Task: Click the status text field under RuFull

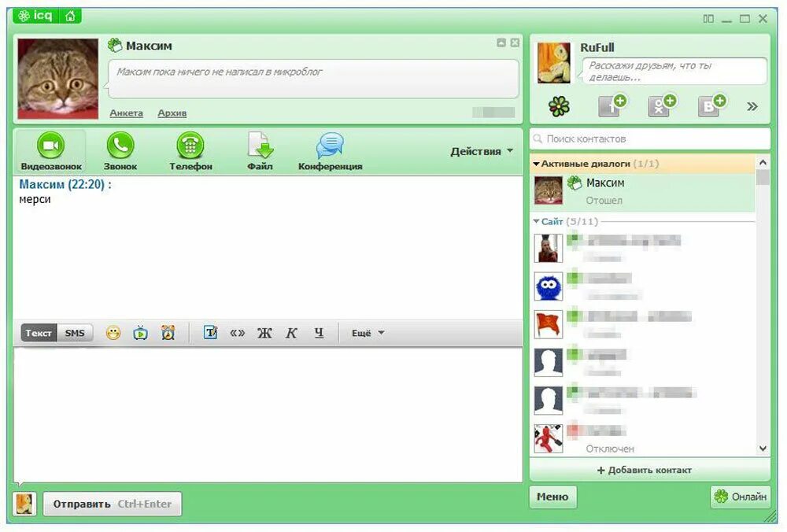Action: point(674,71)
